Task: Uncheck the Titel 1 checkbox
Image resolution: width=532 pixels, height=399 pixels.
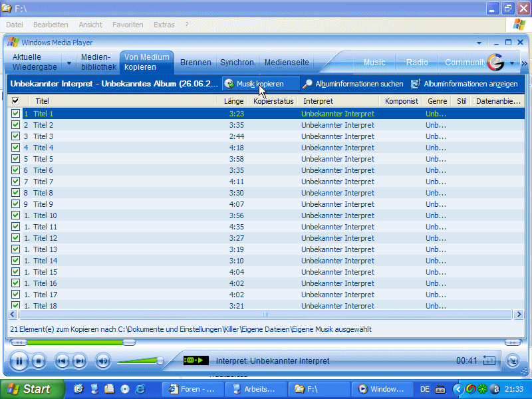Action: 15,113
